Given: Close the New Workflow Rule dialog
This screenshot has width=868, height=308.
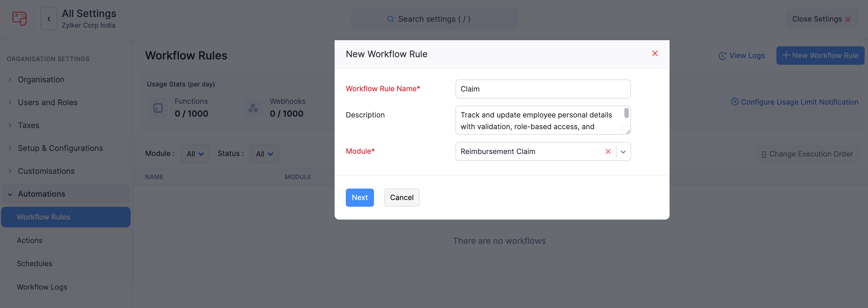Looking at the screenshot, I should pos(655,54).
